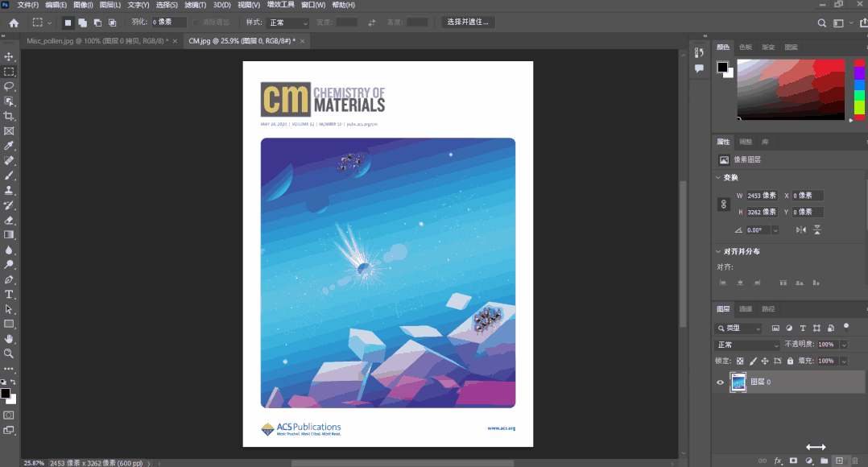The image size is (868, 467).
Task: Switch to 通道 channels tab
Action: click(746, 308)
